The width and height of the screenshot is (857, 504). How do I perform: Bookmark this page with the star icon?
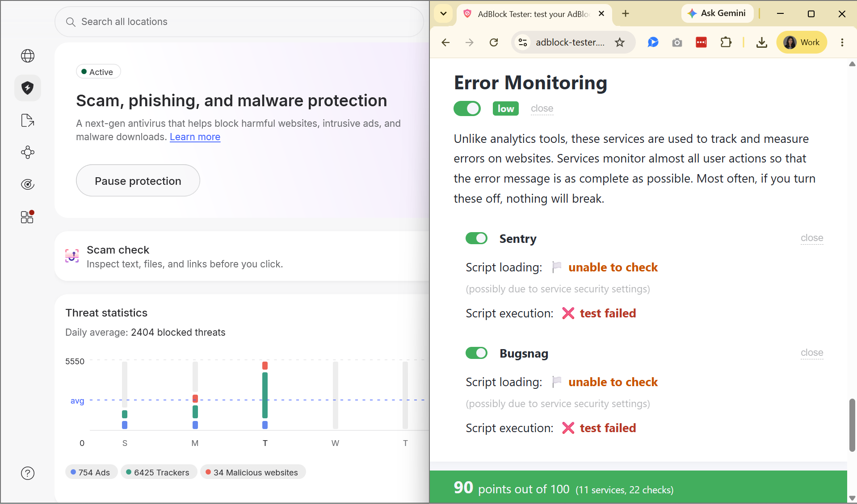(620, 42)
